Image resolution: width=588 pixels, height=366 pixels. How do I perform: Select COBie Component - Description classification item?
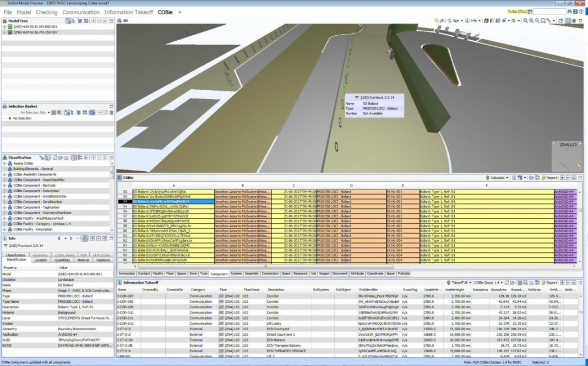point(36,191)
